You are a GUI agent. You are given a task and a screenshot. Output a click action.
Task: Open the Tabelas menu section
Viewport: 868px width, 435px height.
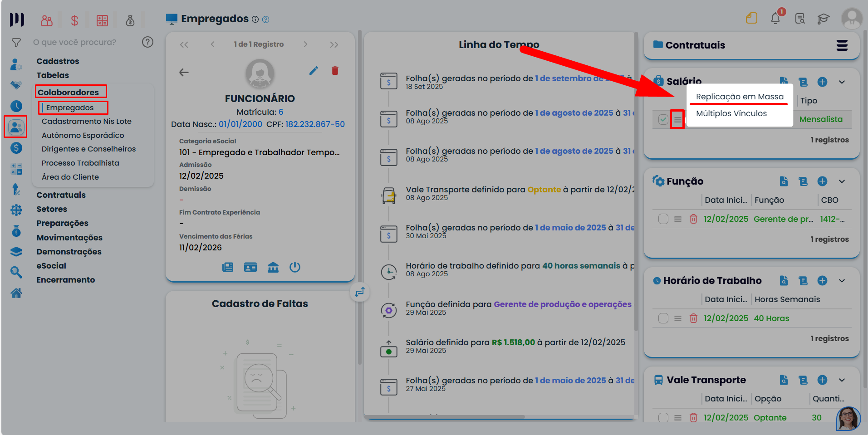coord(53,75)
